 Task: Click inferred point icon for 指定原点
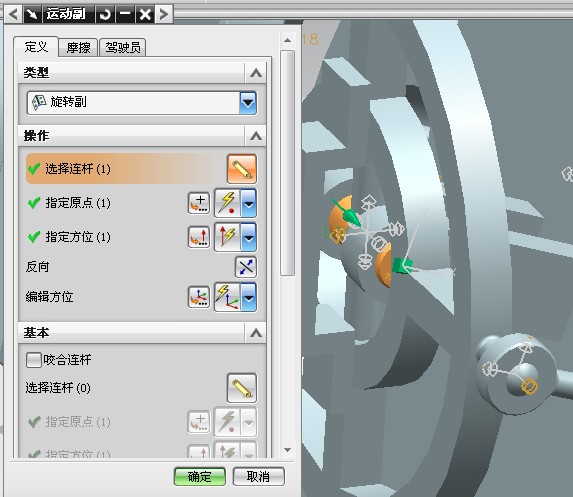pos(228,203)
